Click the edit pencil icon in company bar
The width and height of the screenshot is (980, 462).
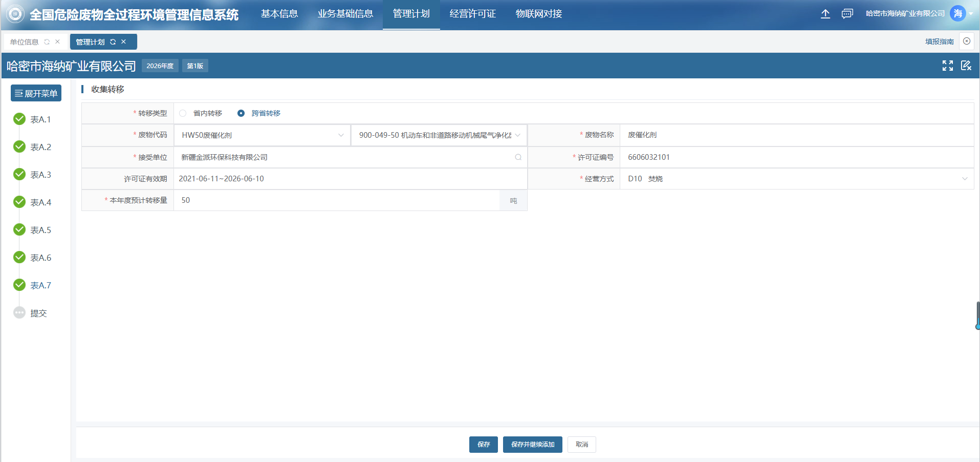tap(966, 66)
